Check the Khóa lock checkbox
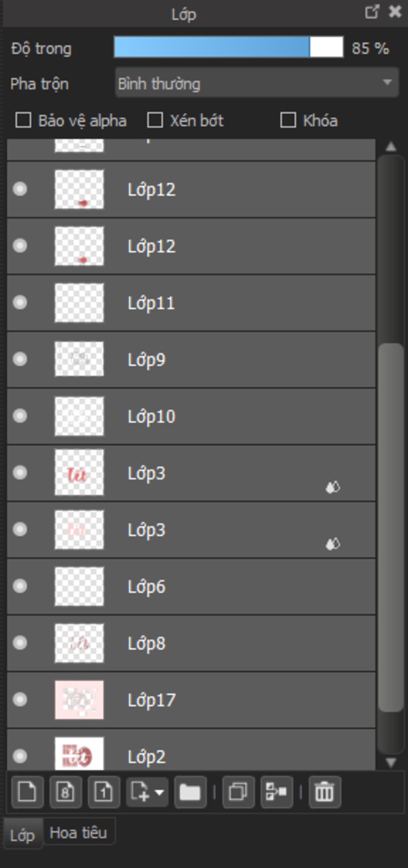The height and width of the screenshot is (868, 408). coord(288,120)
